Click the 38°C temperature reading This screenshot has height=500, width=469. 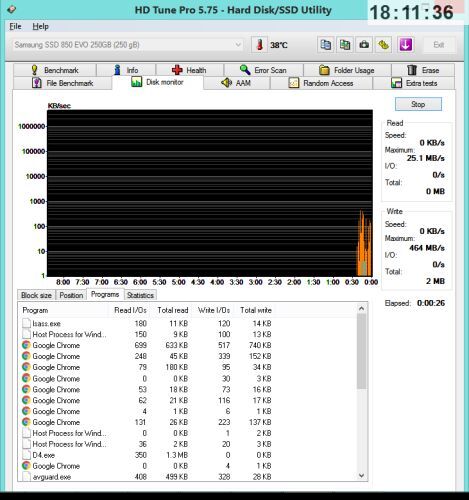click(x=279, y=45)
